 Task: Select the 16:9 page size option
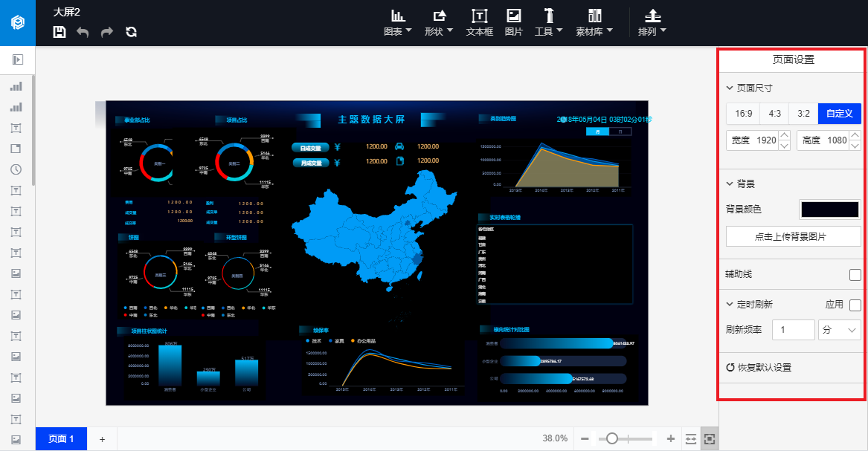pos(743,114)
